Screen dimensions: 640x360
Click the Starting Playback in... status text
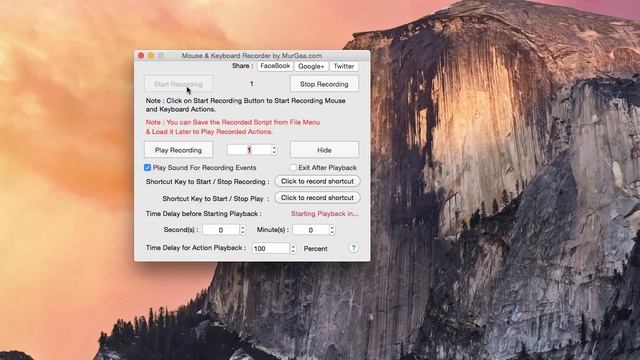[x=325, y=213]
